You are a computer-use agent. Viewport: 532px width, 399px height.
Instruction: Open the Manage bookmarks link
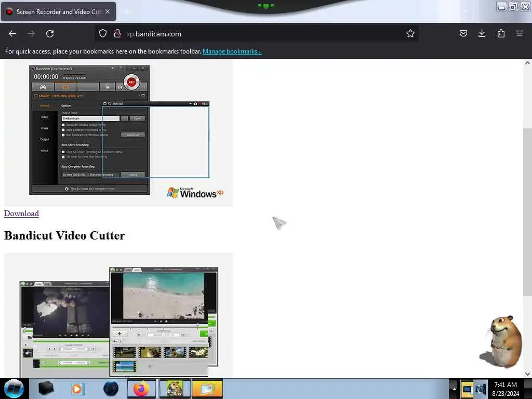[x=232, y=51]
